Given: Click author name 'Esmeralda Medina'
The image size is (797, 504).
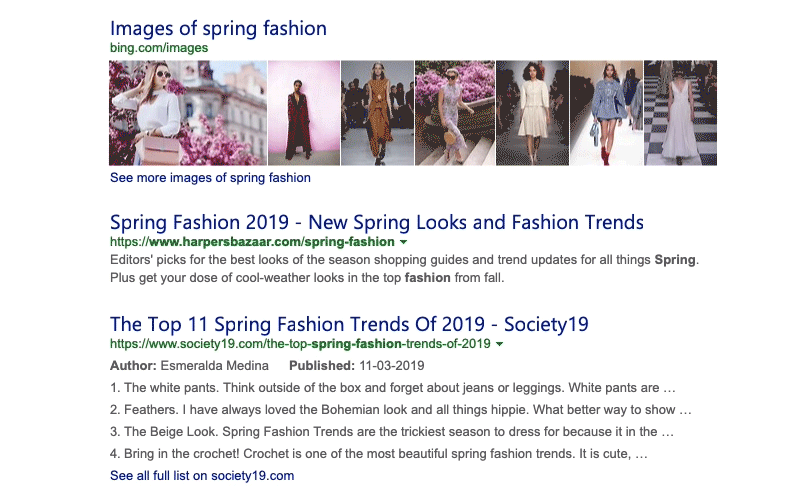Looking at the screenshot, I should point(214,366).
